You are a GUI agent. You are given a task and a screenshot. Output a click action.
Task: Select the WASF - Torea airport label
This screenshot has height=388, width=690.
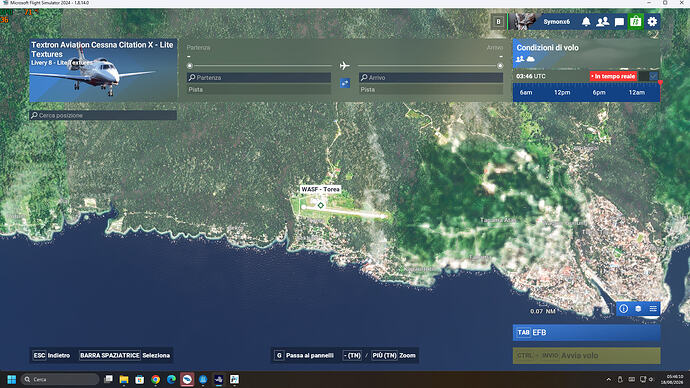pos(320,189)
